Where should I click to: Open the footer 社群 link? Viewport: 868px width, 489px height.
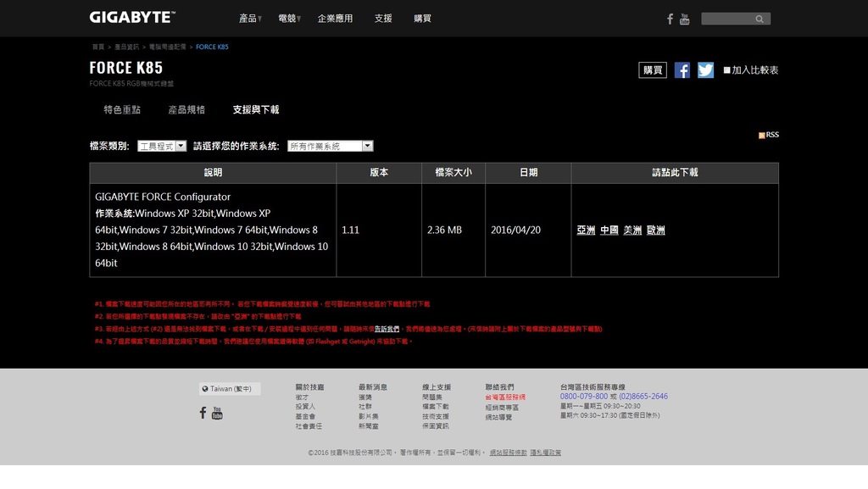pos(364,407)
